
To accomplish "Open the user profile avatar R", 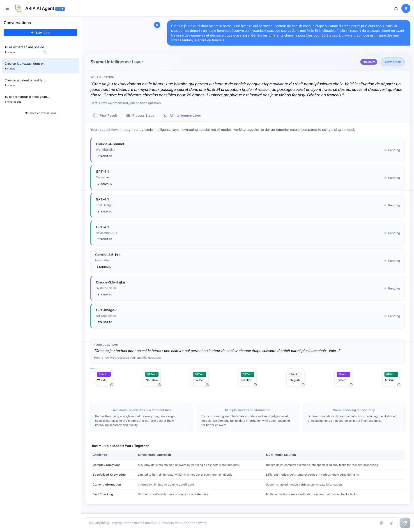I will [405, 8].
